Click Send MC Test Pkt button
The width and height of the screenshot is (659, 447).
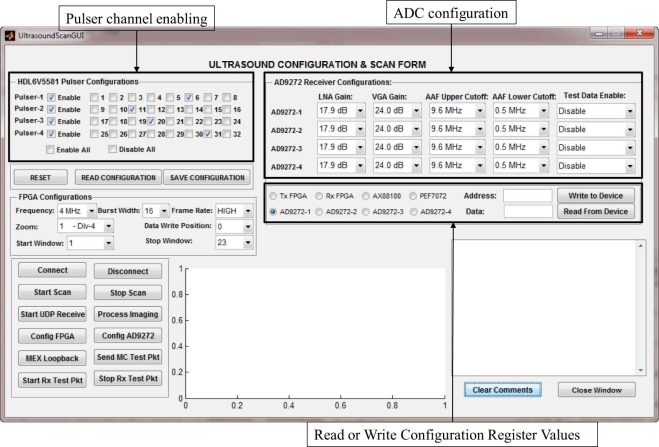pos(128,357)
